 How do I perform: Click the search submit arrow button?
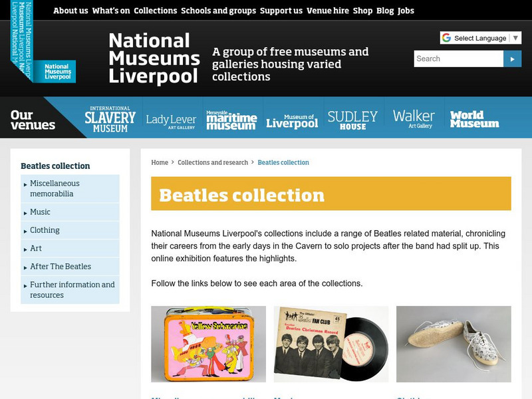512,59
